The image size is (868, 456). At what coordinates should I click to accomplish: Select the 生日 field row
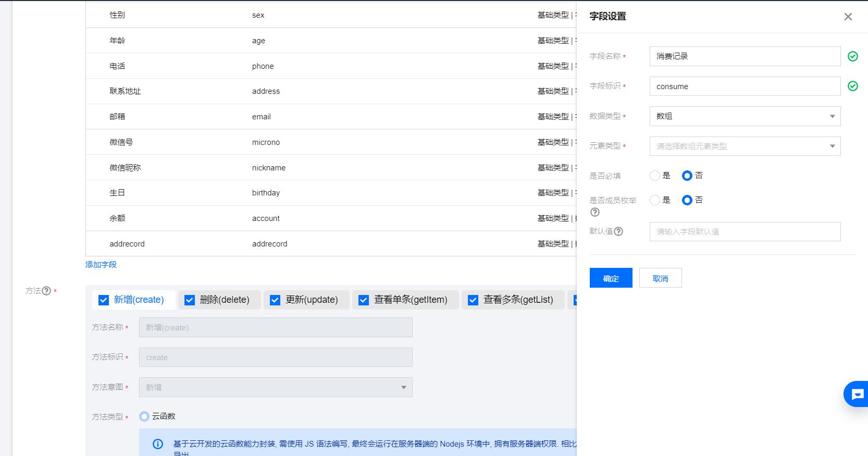click(331, 193)
